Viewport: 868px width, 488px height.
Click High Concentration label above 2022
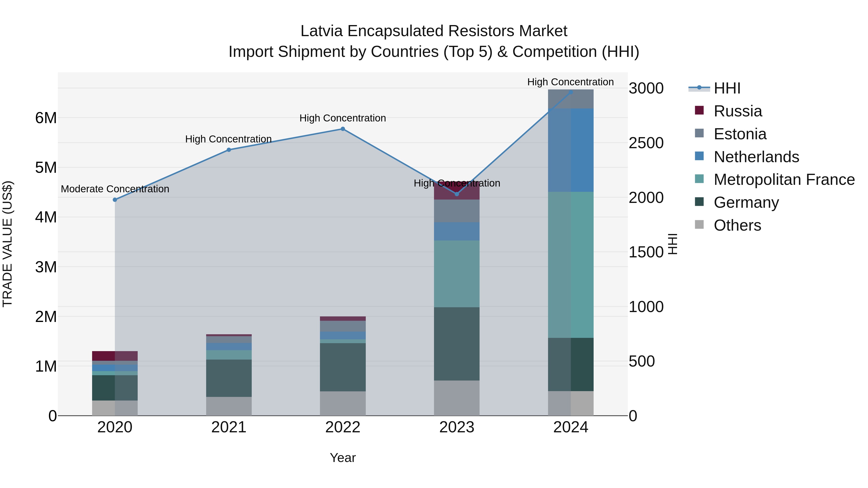[x=343, y=118]
